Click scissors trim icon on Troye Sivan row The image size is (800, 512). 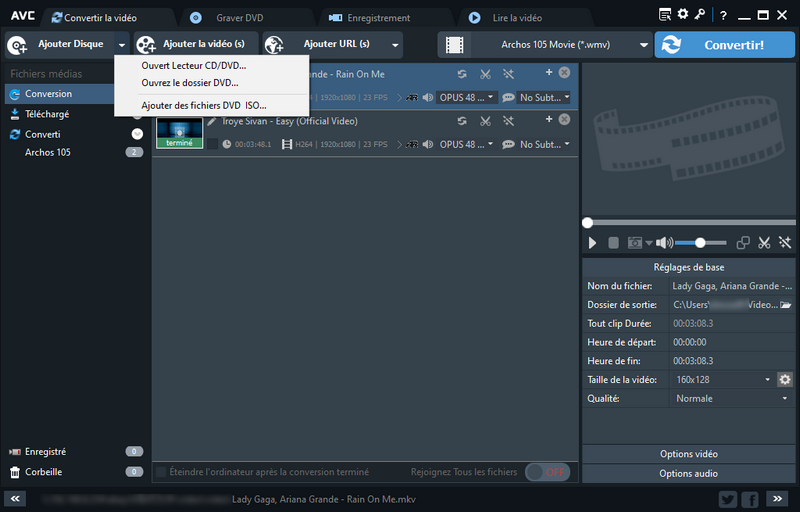click(x=485, y=121)
